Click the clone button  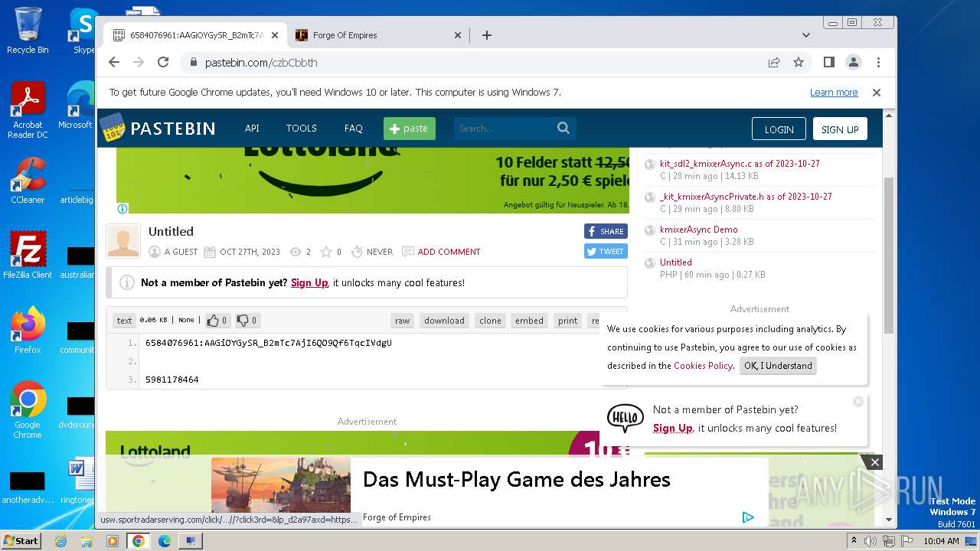click(490, 321)
